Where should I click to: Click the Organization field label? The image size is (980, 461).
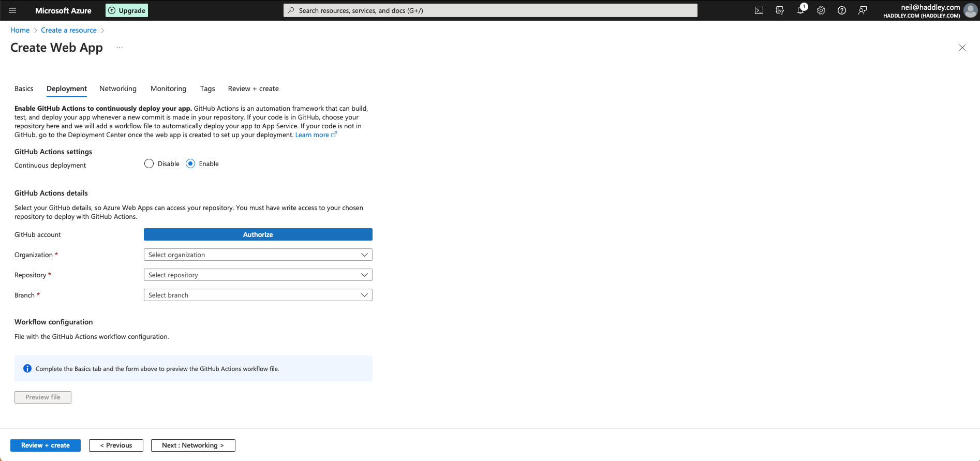point(34,255)
